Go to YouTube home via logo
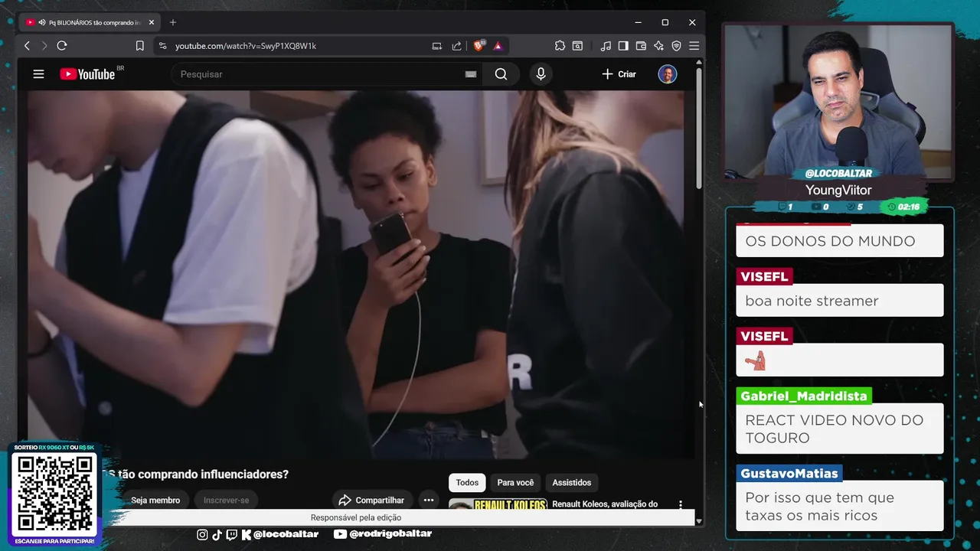 87,74
